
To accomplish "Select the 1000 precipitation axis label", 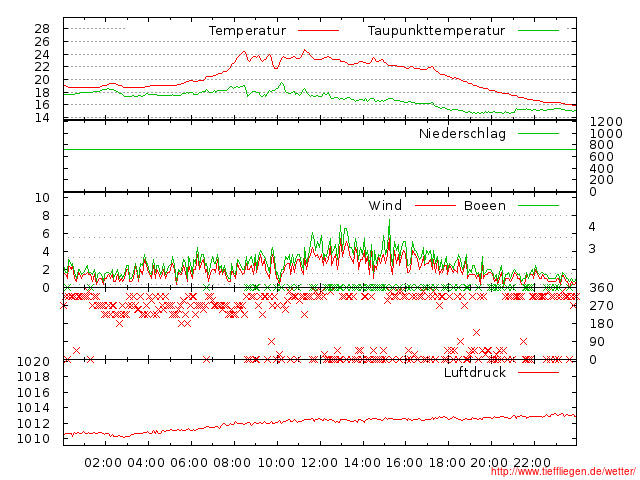I will [606, 133].
